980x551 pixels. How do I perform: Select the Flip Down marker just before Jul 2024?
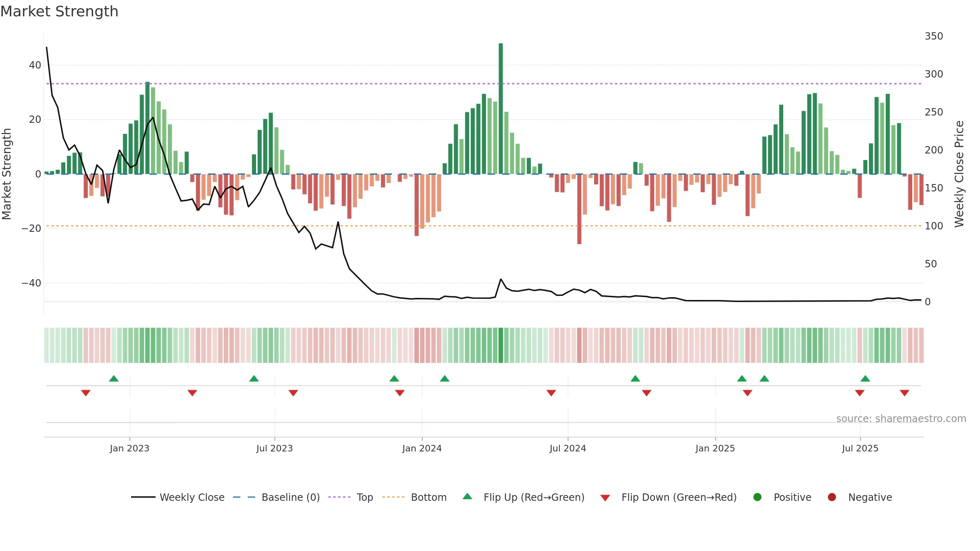click(x=551, y=393)
